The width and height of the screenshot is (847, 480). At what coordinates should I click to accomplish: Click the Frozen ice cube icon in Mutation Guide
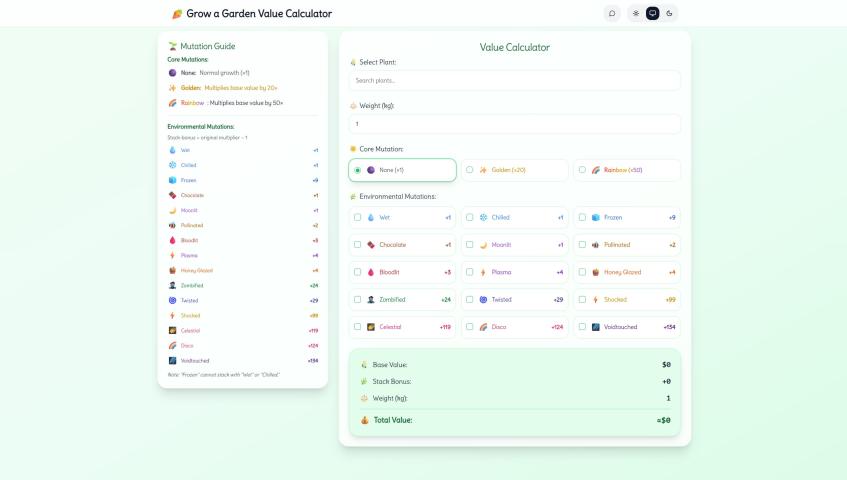(172, 180)
